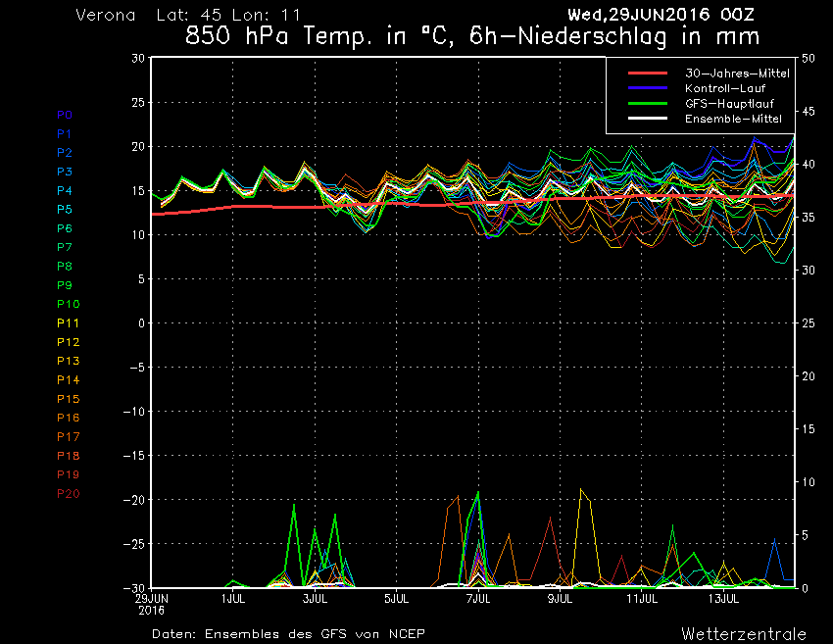
Task: Click the P14 member label
Action: point(68,380)
